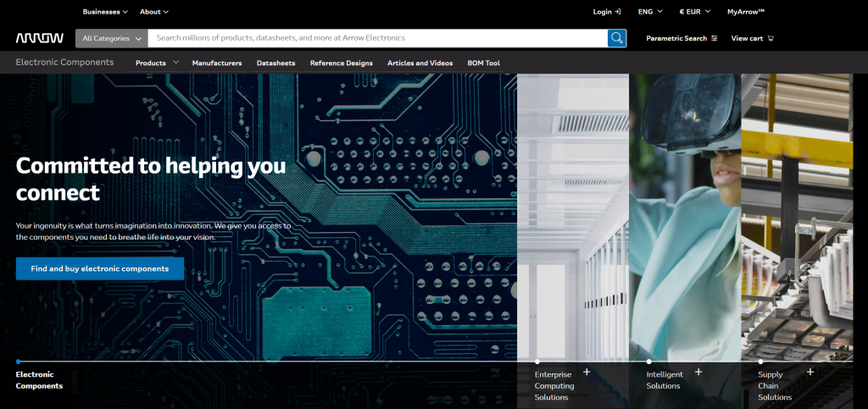Open the ENG language dropdown
The width and height of the screenshot is (868, 409).
point(650,12)
